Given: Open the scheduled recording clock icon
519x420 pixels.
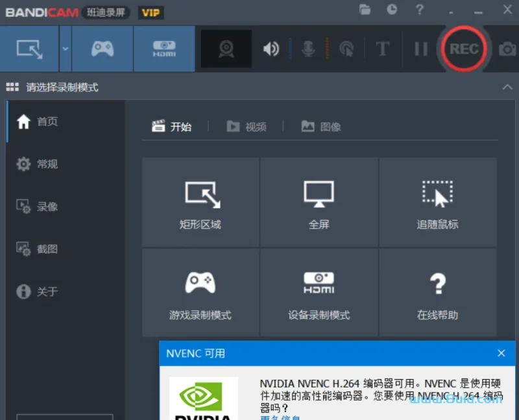Looking at the screenshot, I should [391, 10].
